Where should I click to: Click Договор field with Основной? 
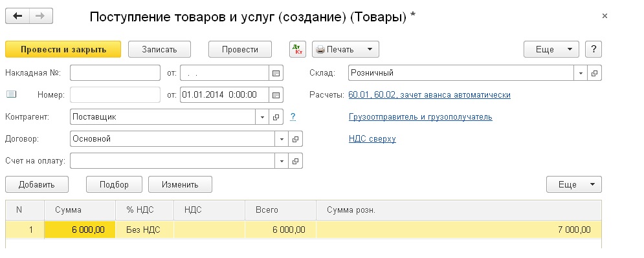click(x=173, y=139)
